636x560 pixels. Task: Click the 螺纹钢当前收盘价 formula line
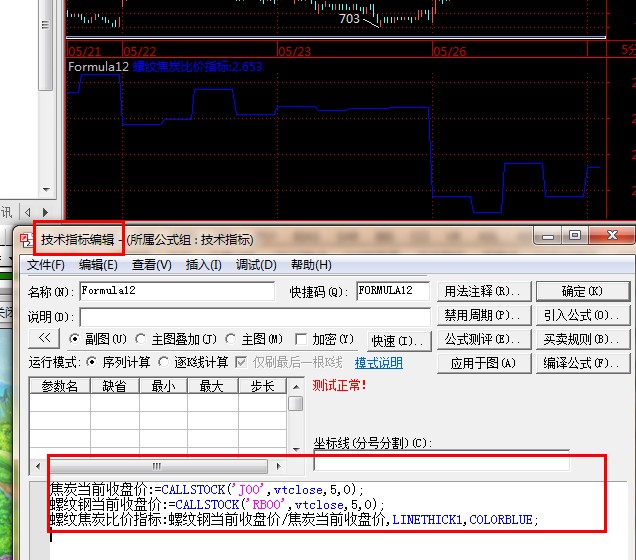coord(217,504)
